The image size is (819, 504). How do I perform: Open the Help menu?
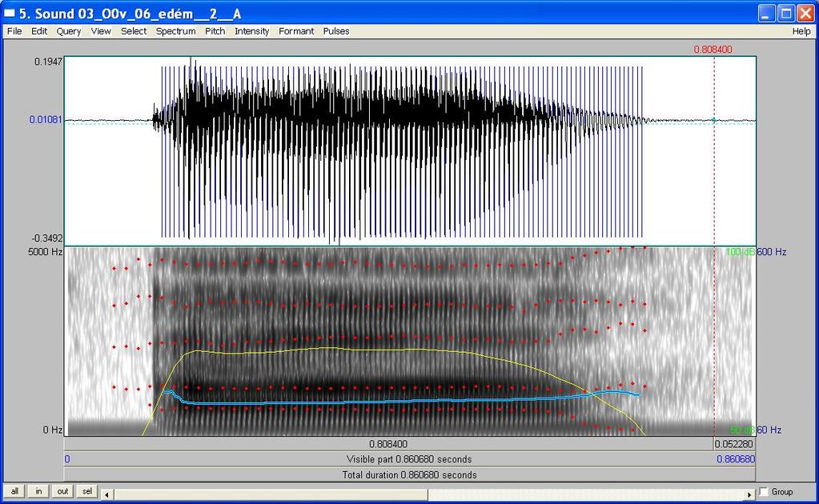801,31
